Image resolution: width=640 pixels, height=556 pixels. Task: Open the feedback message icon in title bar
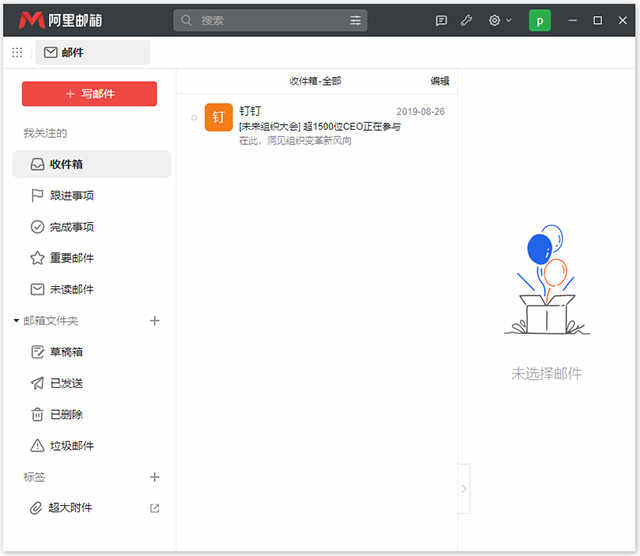441,20
